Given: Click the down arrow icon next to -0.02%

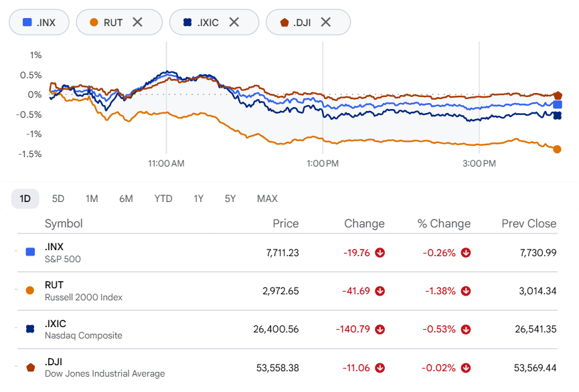Looking at the screenshot, I should (466, 368).
